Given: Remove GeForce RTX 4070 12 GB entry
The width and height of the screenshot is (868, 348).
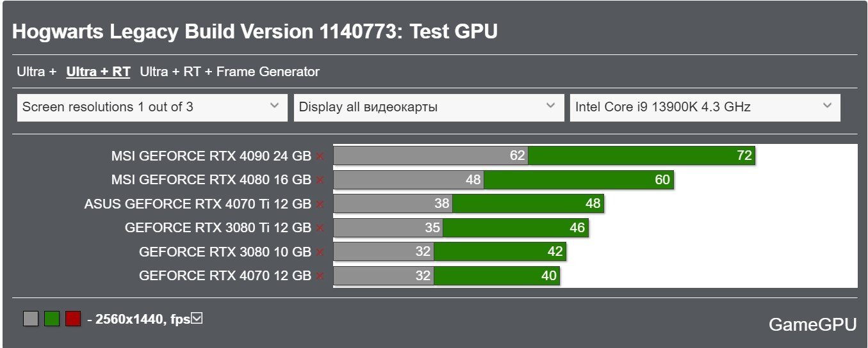Looking at the screenshot, I should pyautogui.click(x=320, y=276).
